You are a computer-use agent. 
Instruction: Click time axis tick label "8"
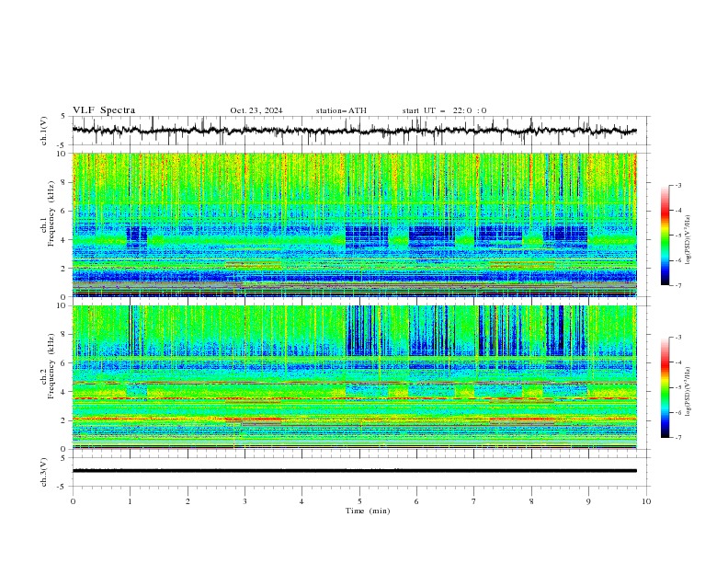[x=531, y=501]
